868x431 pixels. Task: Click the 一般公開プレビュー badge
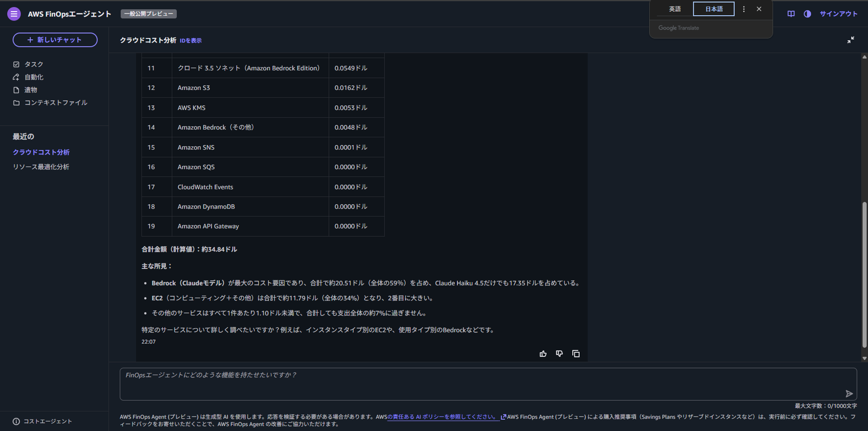[x=149, y=14]
